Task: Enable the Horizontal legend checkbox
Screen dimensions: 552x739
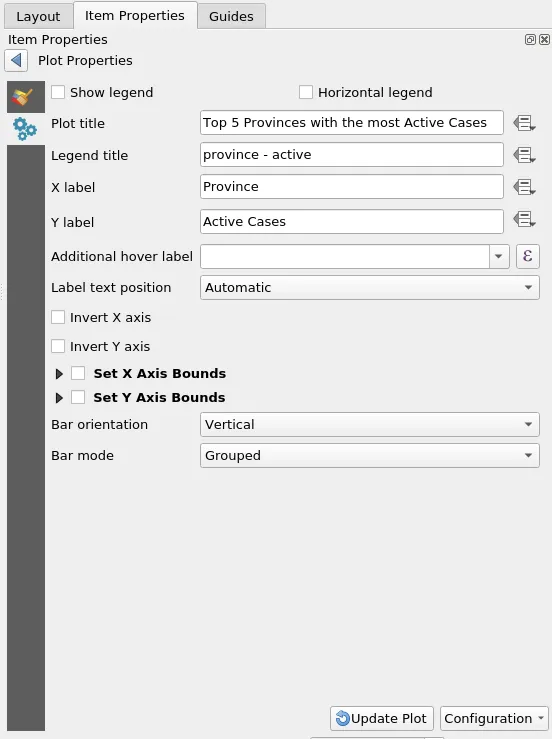Action: (x=305, y=92)
